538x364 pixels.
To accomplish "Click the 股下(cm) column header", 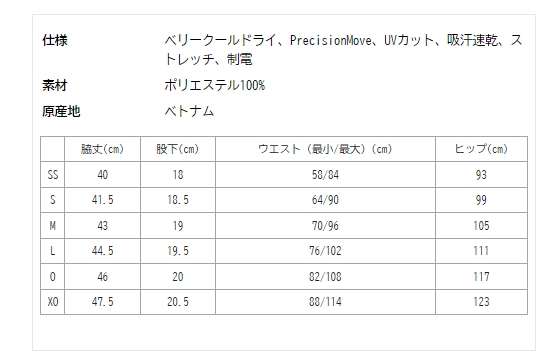I will (178, 149).
